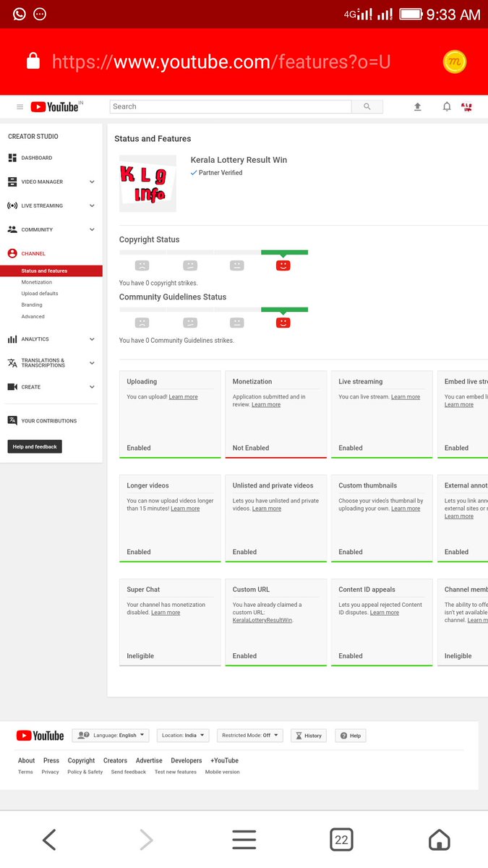This screenshot has width=488, height=868.
Task: Click the KLG Info channel thumbnail
Action: [147, 184]
